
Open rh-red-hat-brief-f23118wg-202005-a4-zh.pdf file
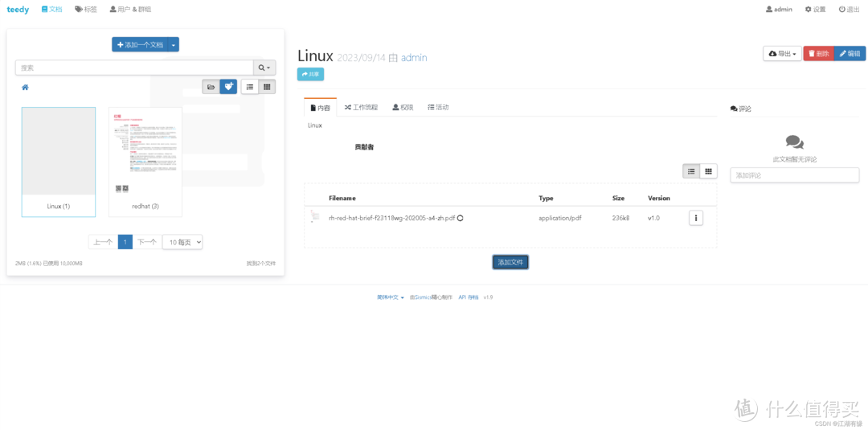tap(392, 218)
